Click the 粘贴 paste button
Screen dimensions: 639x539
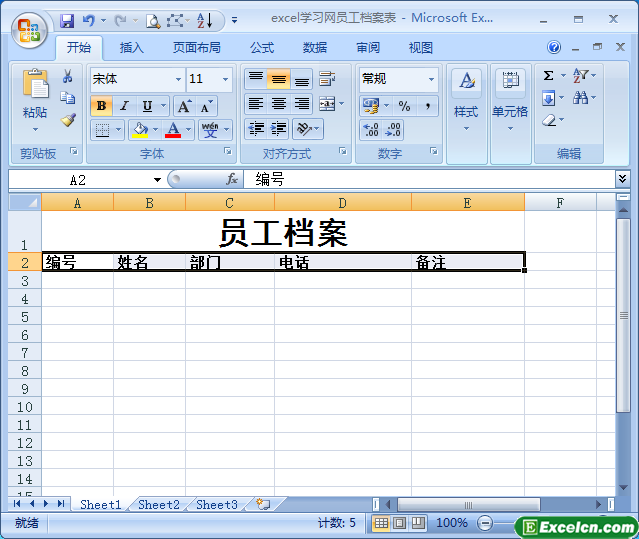point(35,100)
